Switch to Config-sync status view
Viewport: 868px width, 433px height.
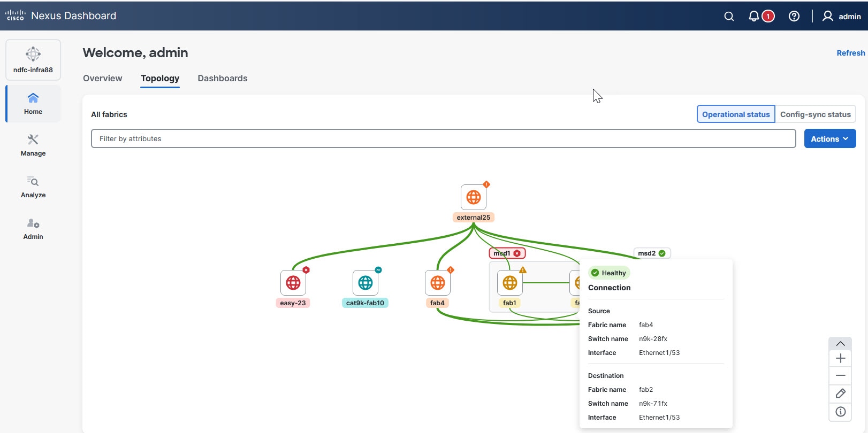point(815,114)
